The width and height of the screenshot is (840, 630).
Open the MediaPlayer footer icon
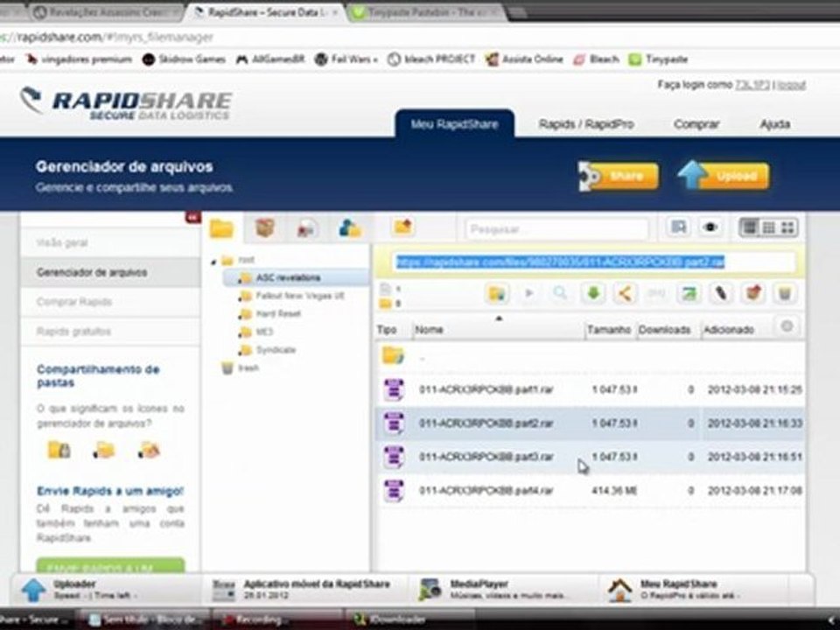430,589
